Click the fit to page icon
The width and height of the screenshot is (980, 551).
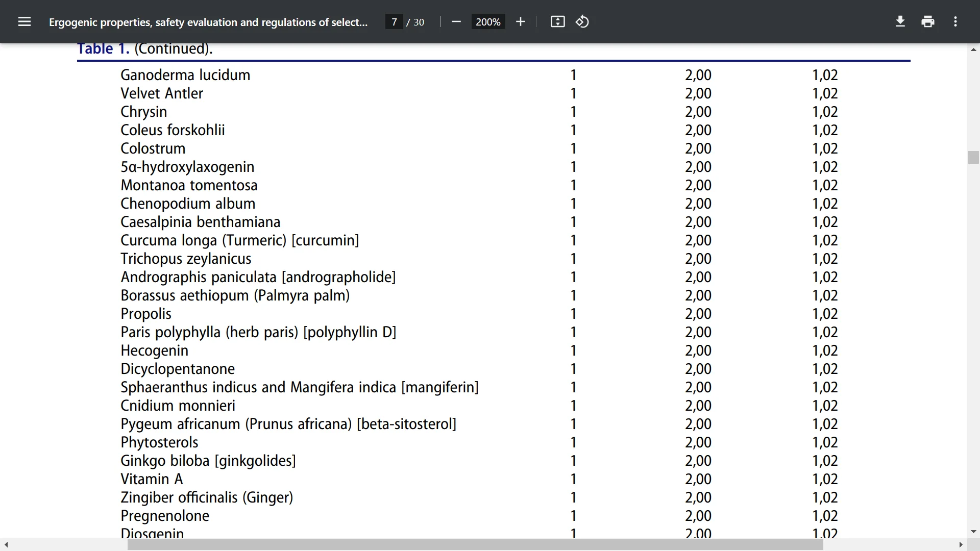[x=557, y=22]
